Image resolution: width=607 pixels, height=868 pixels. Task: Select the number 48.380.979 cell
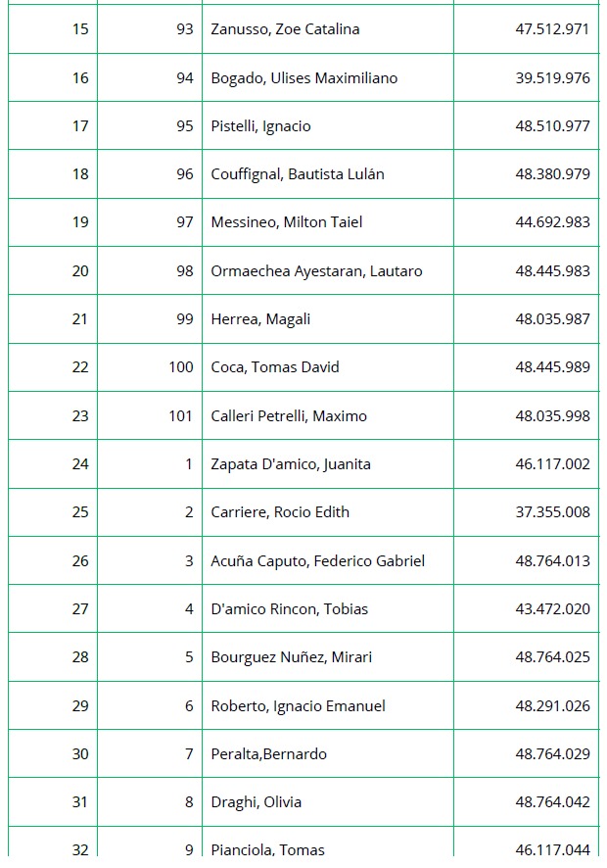coord(552,174)
